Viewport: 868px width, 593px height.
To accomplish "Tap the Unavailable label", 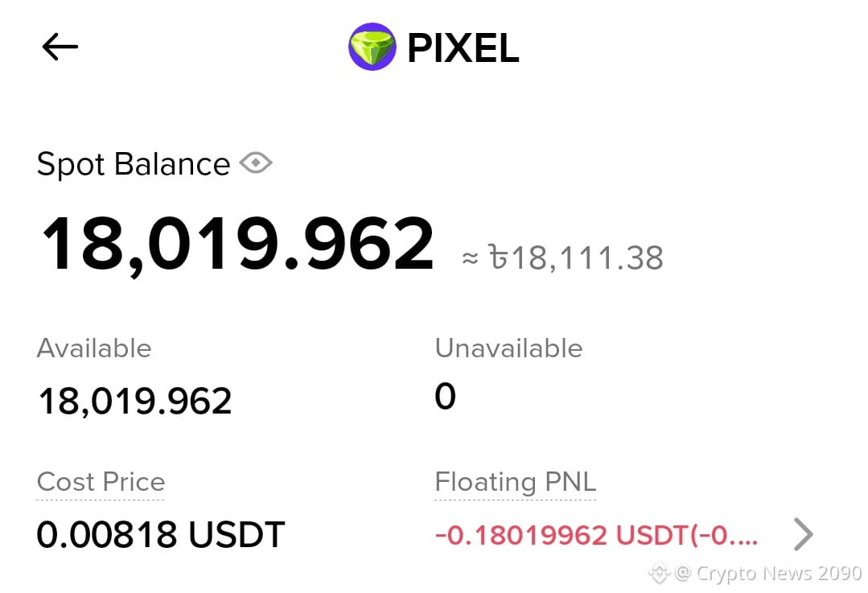I will click(508, 348).
